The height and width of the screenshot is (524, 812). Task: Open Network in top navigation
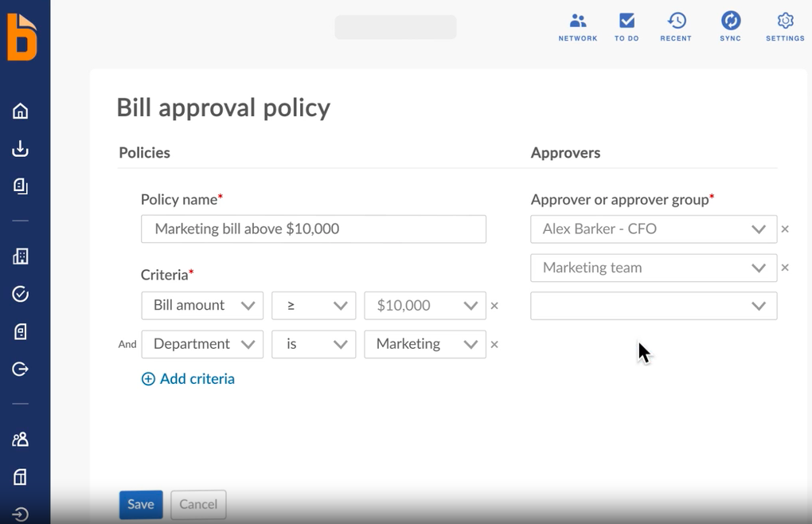click(577, 27)
